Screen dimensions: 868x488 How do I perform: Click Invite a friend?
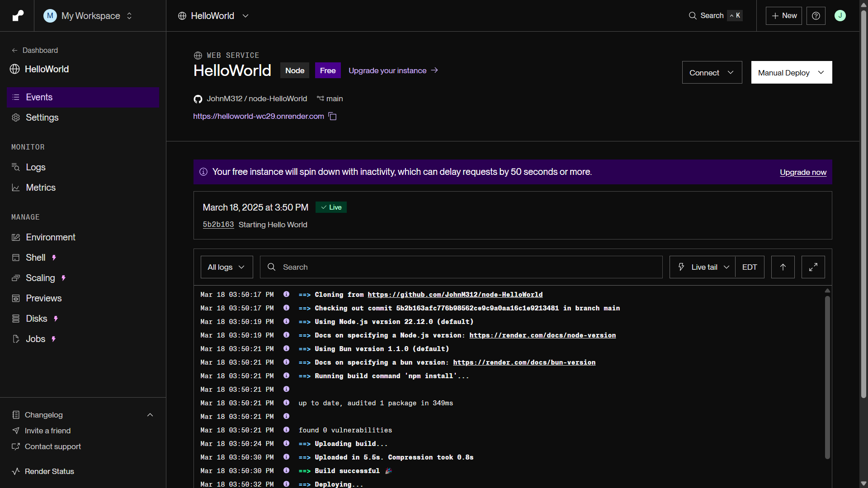pyautogui.click(x=48, y=431)
